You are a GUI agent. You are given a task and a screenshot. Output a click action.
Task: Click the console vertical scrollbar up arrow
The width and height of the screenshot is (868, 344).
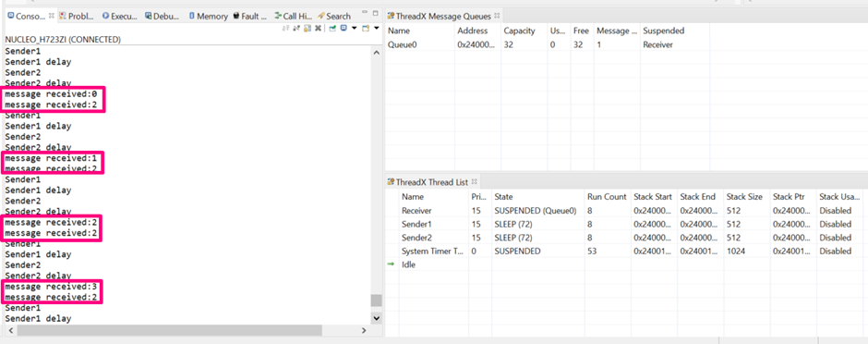tap(377, 53)
